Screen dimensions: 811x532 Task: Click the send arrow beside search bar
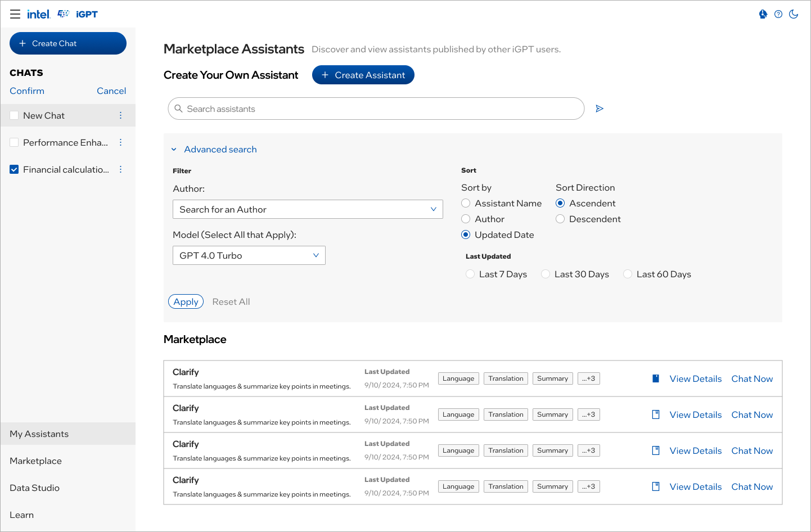tap(600, 109)
